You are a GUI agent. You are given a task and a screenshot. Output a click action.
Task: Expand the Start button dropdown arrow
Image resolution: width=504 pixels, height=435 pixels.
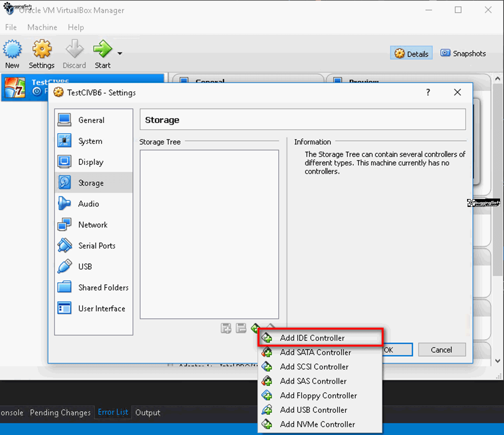pyautogui.click(x=120, y=53)
